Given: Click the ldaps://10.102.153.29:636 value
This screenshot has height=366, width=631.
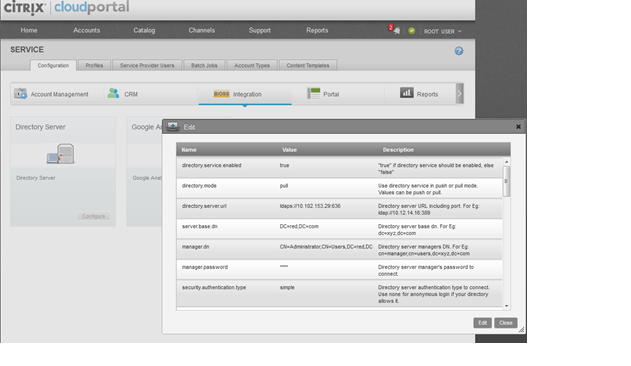Looking at the screenshot, I should 310,206.
